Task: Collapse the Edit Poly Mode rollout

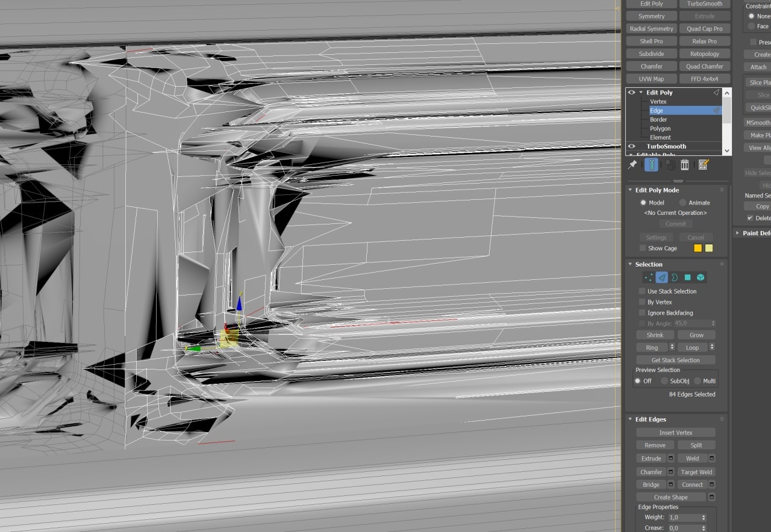Action: (631, 190)
